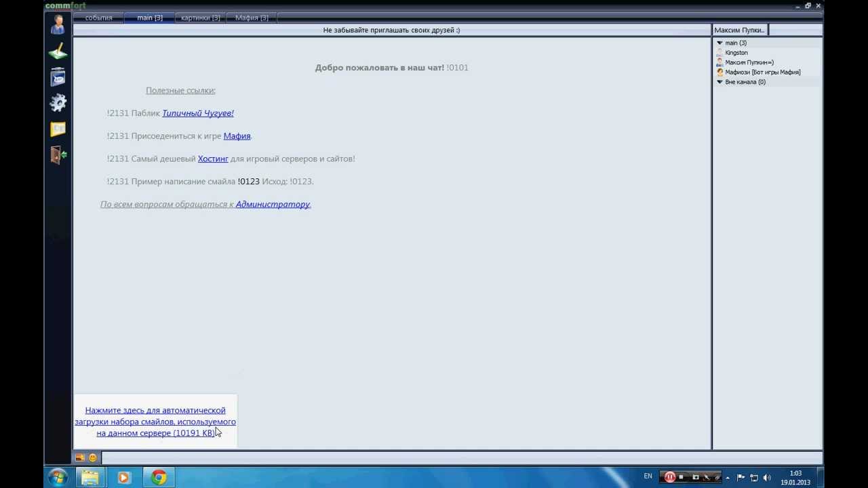Image resolution: width=868 pixels, height=488 pixels.
Task: Click Kingston's avatar icon
Action: click(x=720, y=53)
